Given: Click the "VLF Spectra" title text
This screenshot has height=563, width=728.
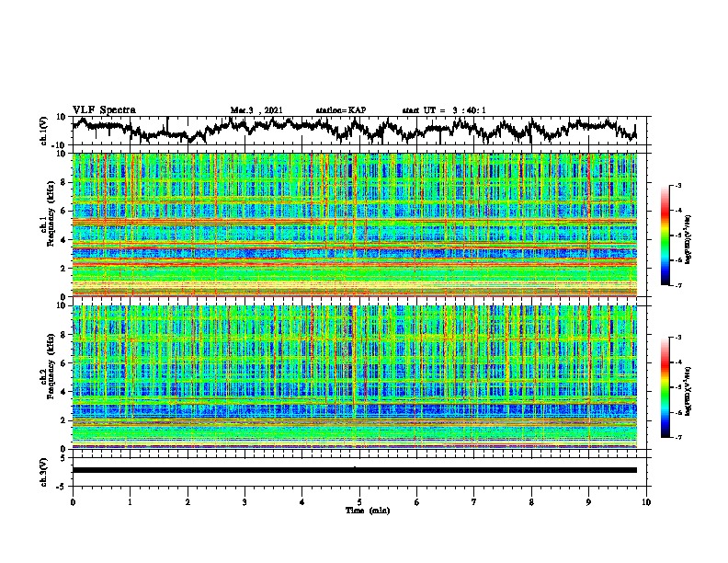Looking at the screenshot, I should pyautogui.click(x=104, y=110).
